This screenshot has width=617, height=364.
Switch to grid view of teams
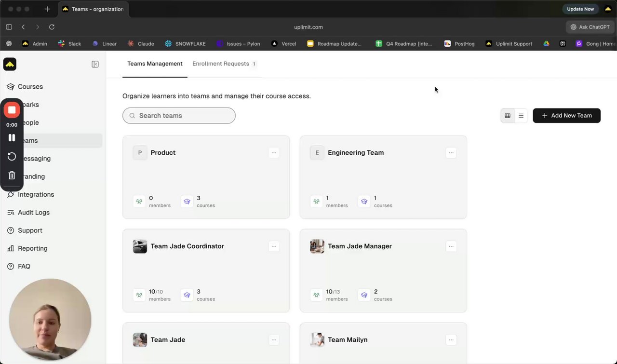pos(507,116)
